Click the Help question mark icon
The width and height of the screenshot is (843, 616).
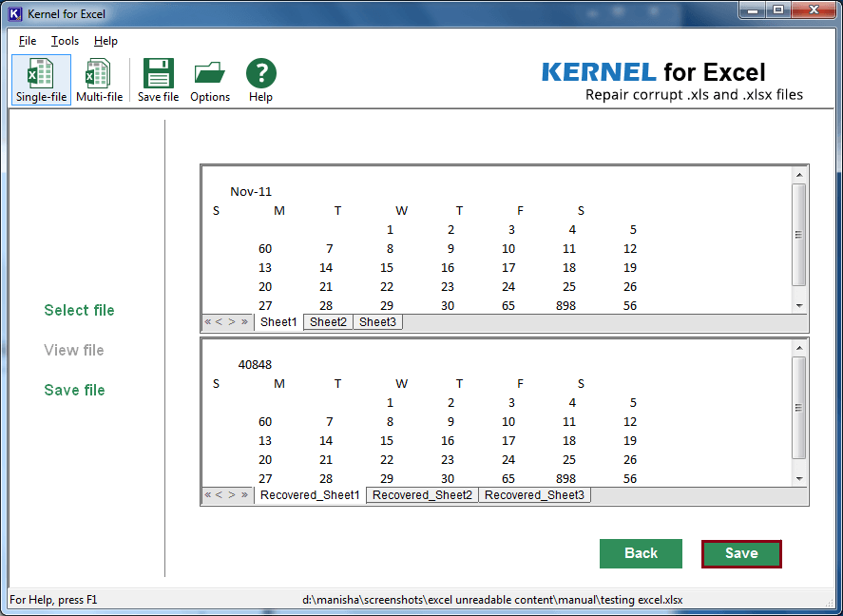click(x=260, y=80)
